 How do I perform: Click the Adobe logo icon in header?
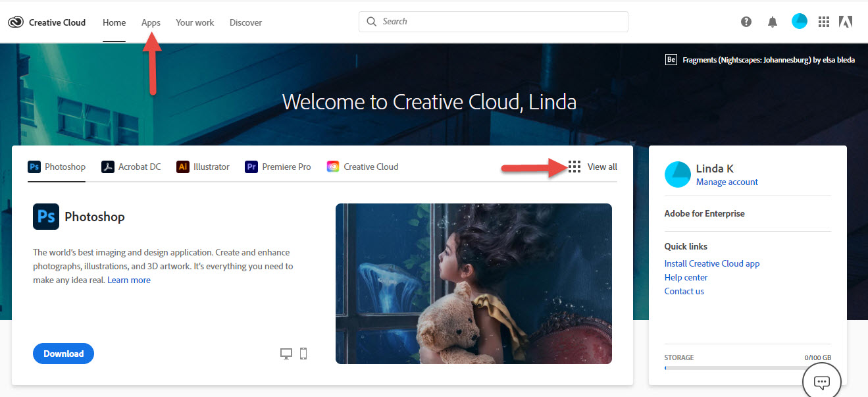pyautogui.click(x=846, y=22)
